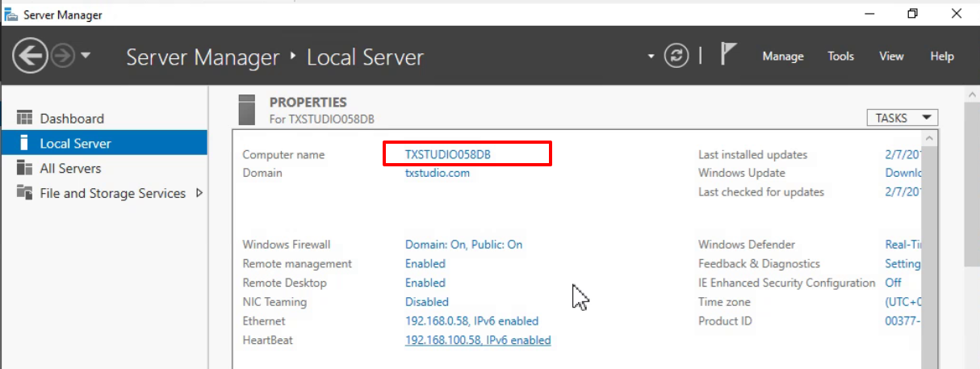
Task: Open the Help menu
Action: tap(941, 56)
